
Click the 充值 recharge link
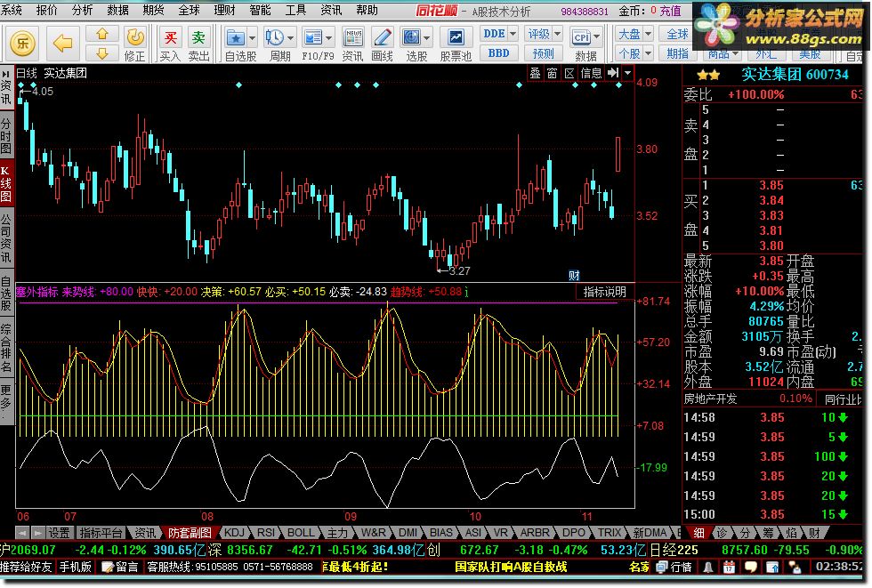(670, 11)
